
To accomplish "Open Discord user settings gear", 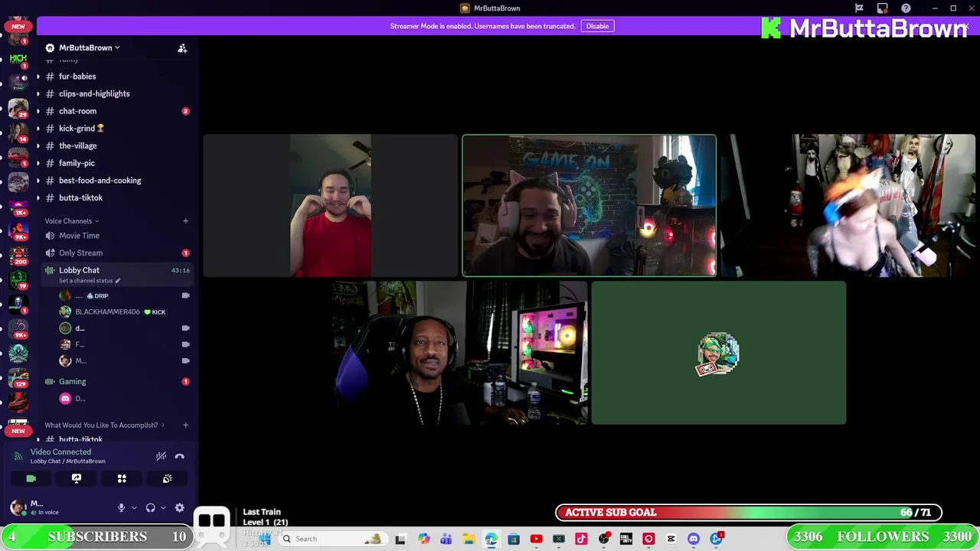I will (x=180, y=507).
